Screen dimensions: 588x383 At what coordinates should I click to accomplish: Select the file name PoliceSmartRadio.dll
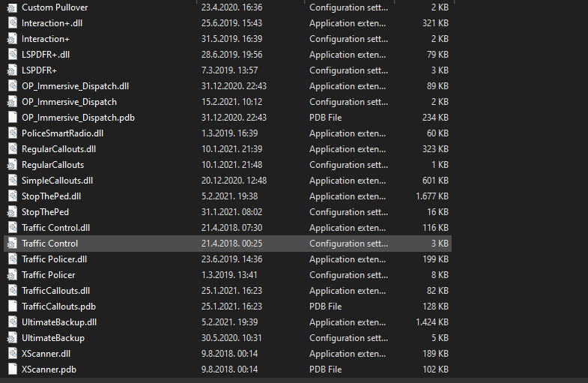[63, 133]
